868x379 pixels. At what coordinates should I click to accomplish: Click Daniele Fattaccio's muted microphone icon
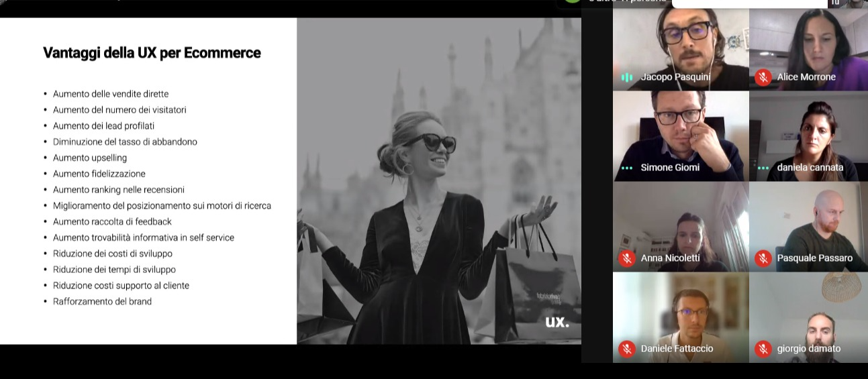(x=626, y=349)
